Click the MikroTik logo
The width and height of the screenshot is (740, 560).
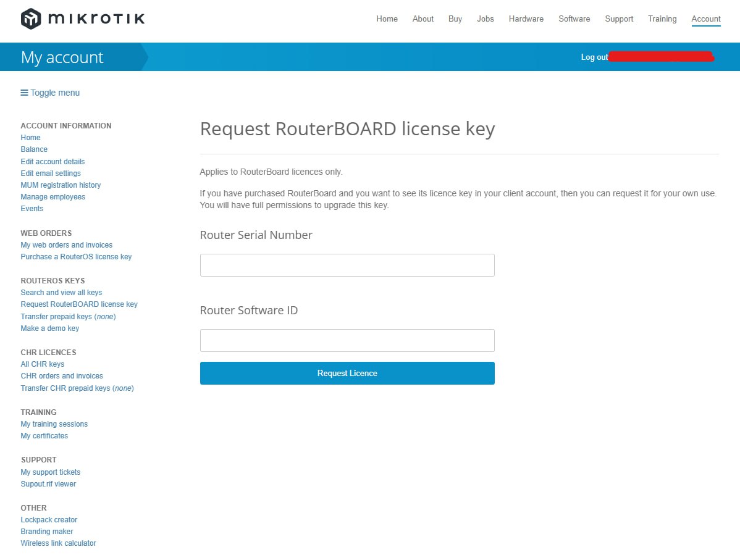(x=83, y=19)
